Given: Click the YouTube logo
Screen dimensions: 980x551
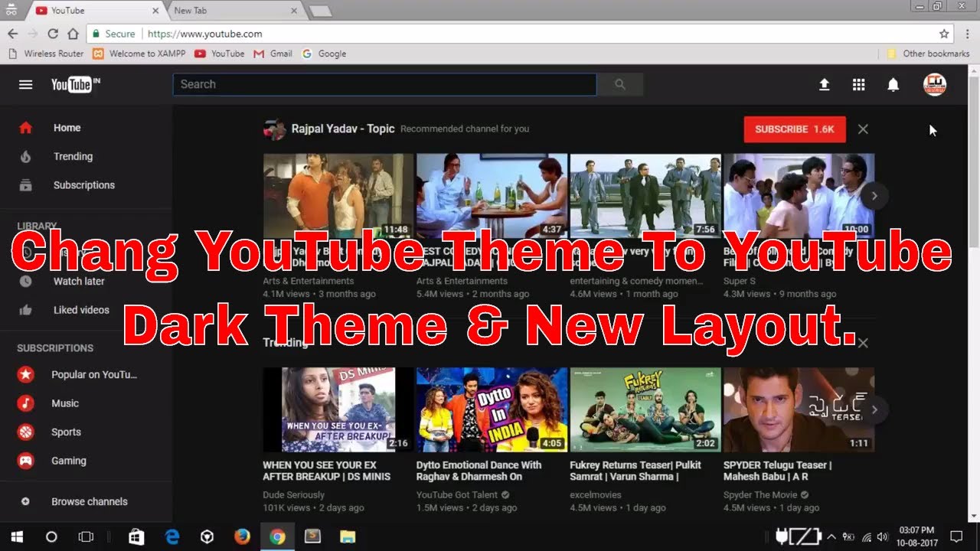Looking at the screenshot, I should (76, 84).
